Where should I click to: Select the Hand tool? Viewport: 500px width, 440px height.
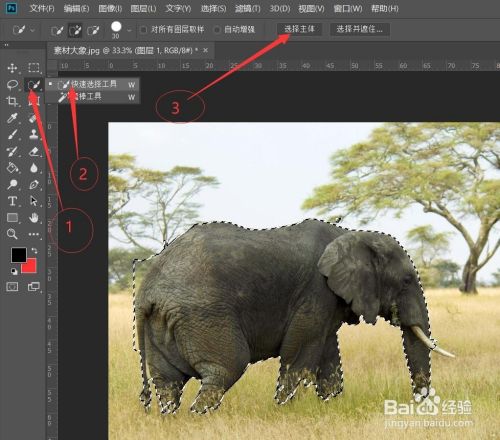point(33,218)
